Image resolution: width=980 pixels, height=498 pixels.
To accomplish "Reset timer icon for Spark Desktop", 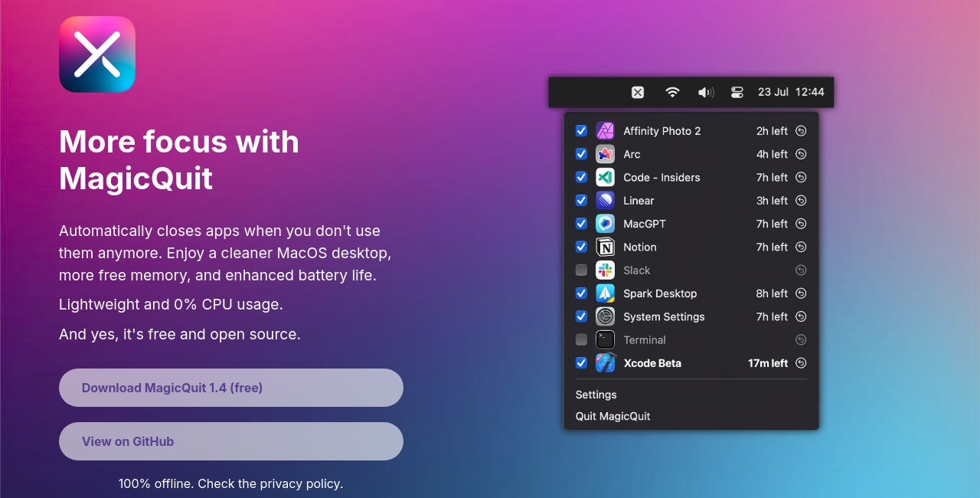I will 801,293.
